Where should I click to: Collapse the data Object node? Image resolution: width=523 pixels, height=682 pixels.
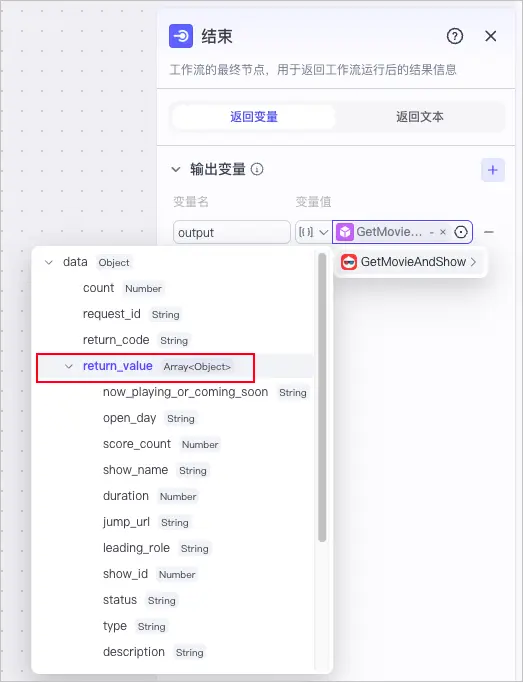(x=49, y=262)
